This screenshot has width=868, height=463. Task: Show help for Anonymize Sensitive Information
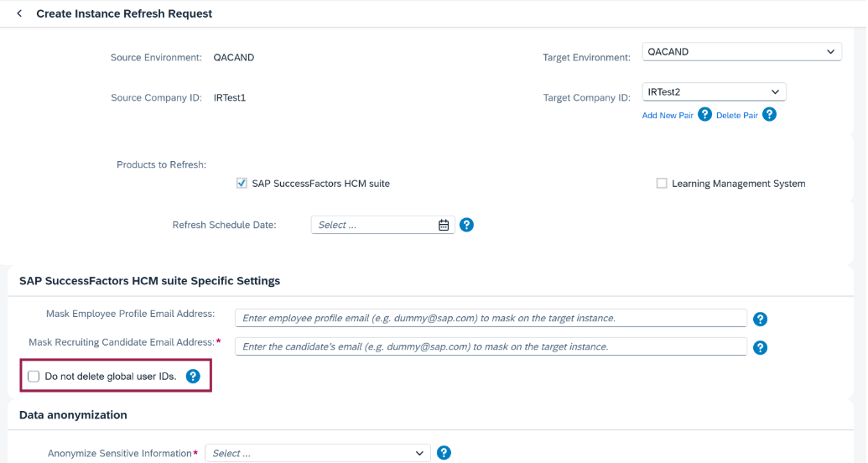[444, 453]
